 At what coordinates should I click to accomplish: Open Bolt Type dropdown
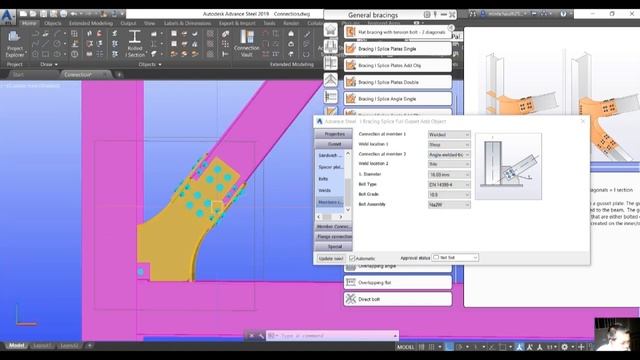tap(449, 185)
